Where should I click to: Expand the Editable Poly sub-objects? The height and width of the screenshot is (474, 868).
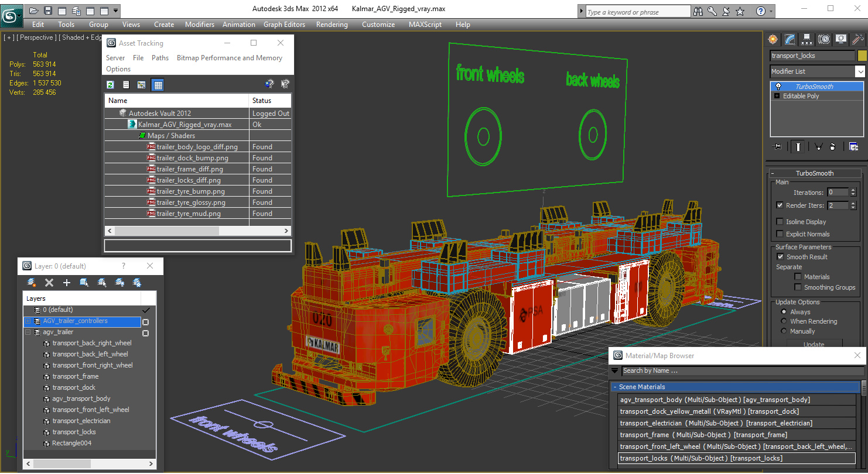point(777,96)
